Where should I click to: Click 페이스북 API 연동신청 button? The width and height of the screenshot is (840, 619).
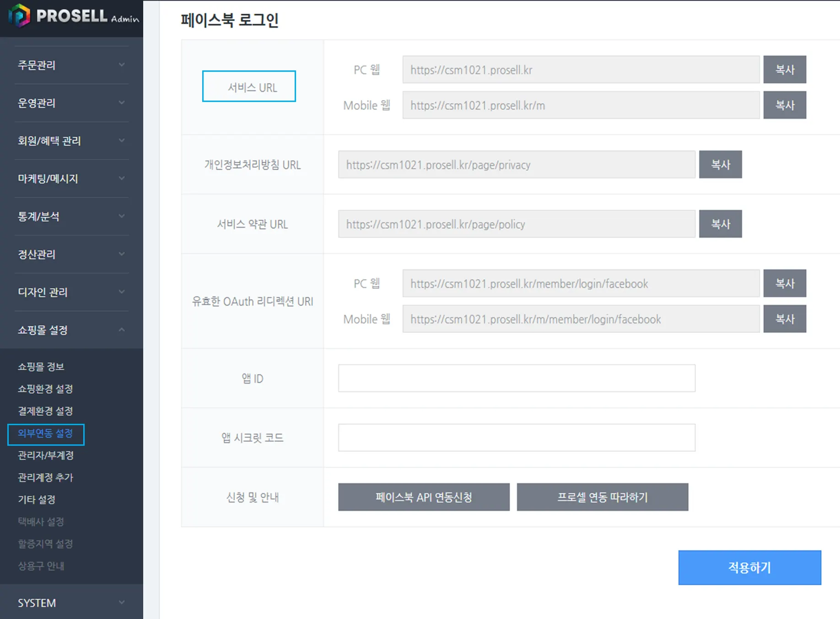(424, 497)
